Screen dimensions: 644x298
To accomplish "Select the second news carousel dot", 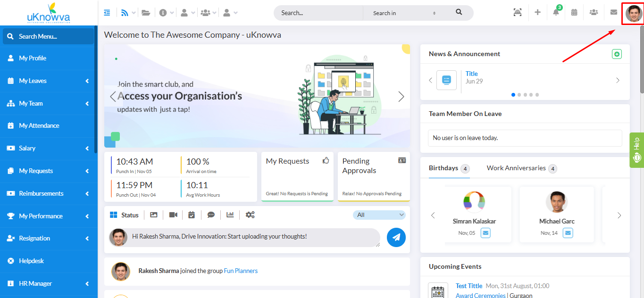I will click(x=519, y=95).
